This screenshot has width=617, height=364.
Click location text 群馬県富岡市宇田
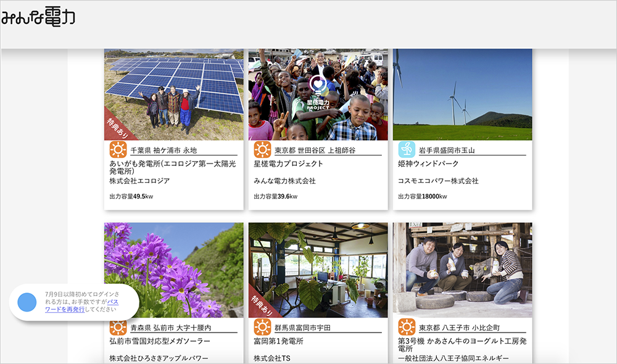(x=302, y=328)
